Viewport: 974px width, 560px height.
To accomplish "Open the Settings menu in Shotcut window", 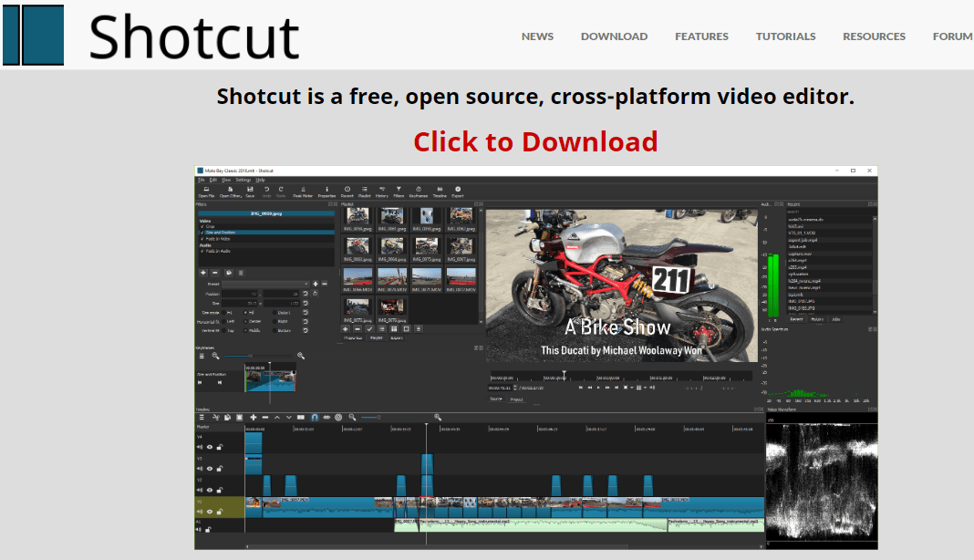I will click(243, 180).
